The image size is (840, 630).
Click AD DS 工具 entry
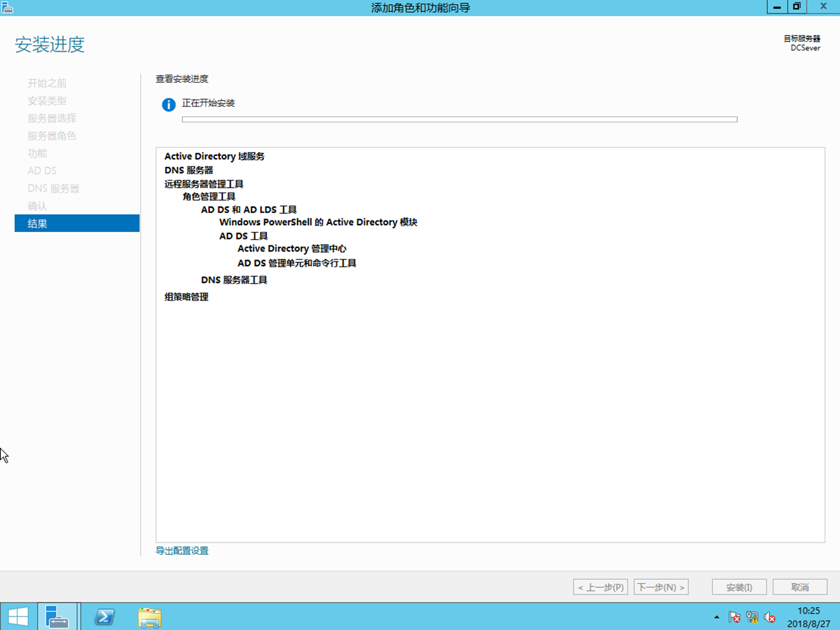click(x=243, y=236)
